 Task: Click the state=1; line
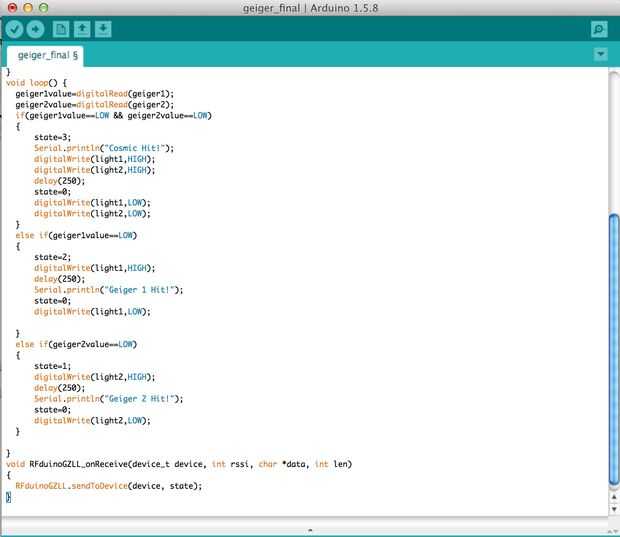[x=53, y=366]
